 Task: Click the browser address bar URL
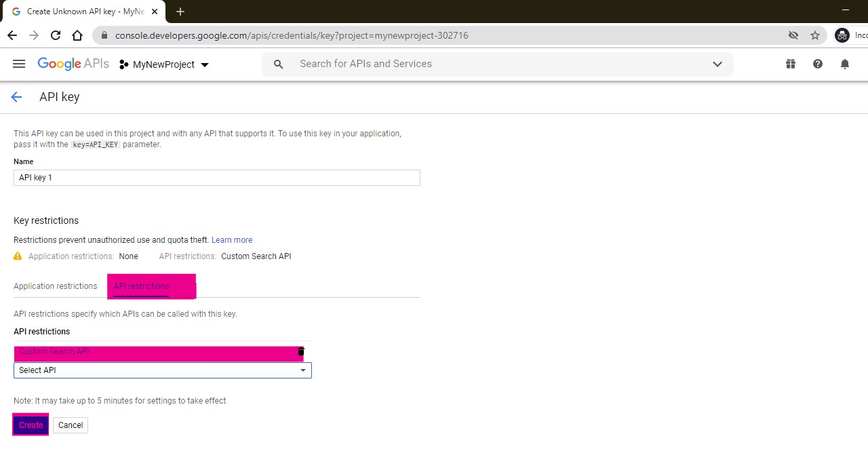click(292, 35)
